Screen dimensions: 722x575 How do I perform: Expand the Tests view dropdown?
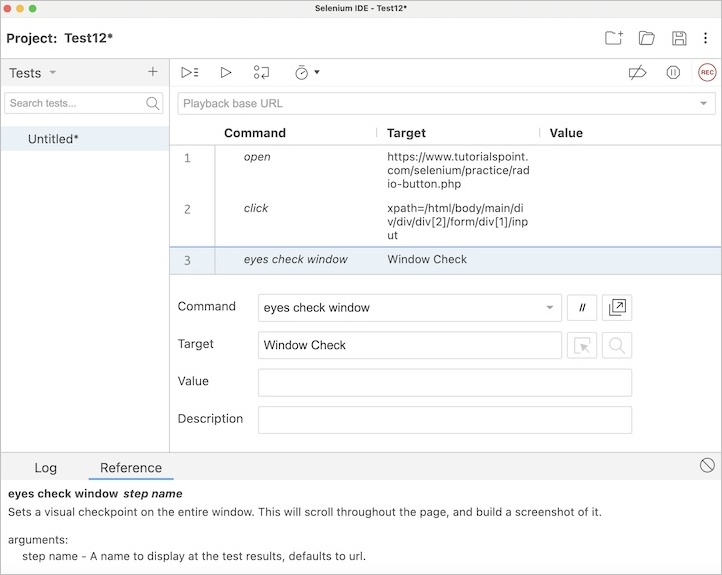click(53, 73)
